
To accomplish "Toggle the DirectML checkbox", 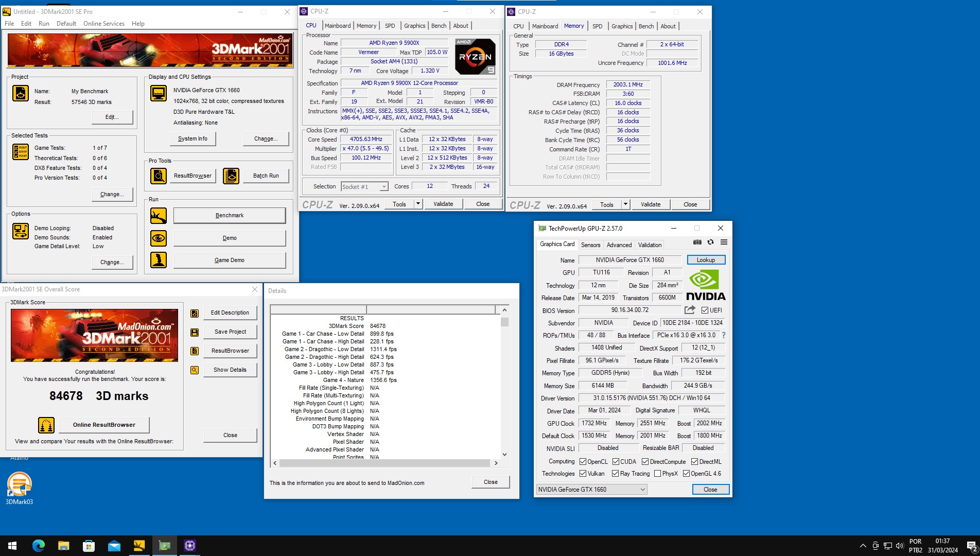I will pos(695,462).
